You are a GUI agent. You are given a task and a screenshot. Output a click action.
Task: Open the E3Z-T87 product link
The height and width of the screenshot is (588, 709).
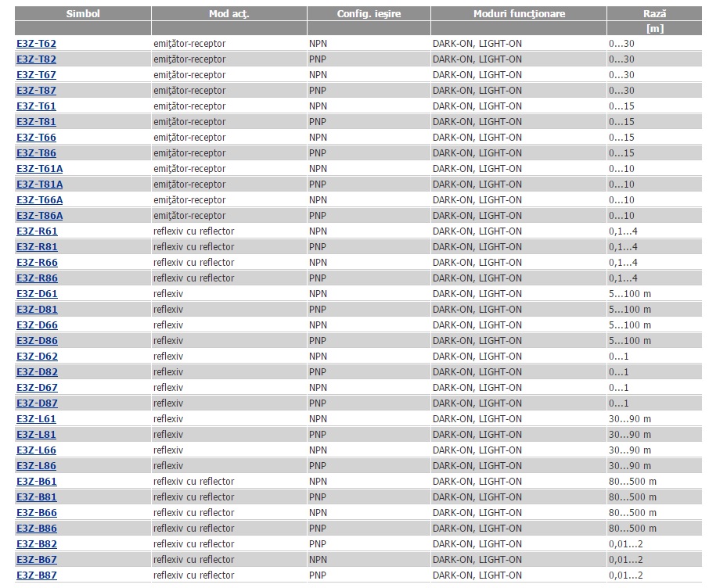coord(36,91)
